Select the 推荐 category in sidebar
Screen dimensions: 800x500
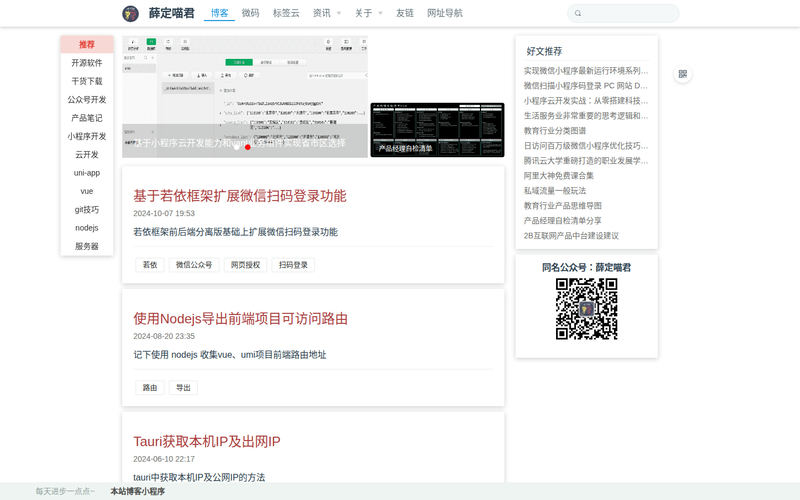pyautogui.click(x=87, y=44)
